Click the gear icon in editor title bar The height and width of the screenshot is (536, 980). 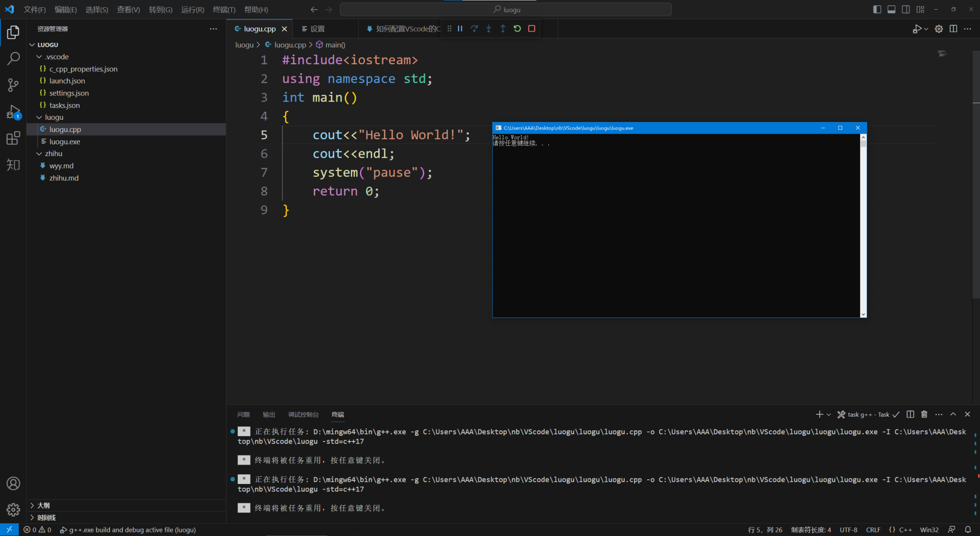(939, 29)
